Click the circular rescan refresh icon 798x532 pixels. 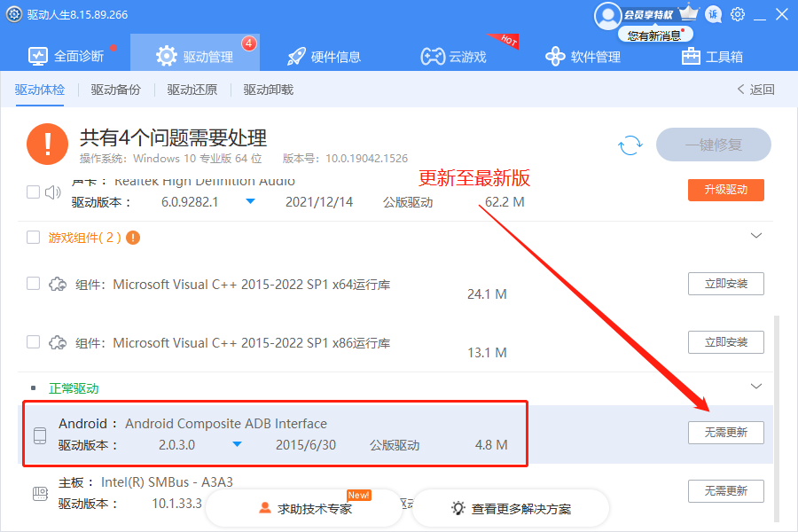point(630,145)
